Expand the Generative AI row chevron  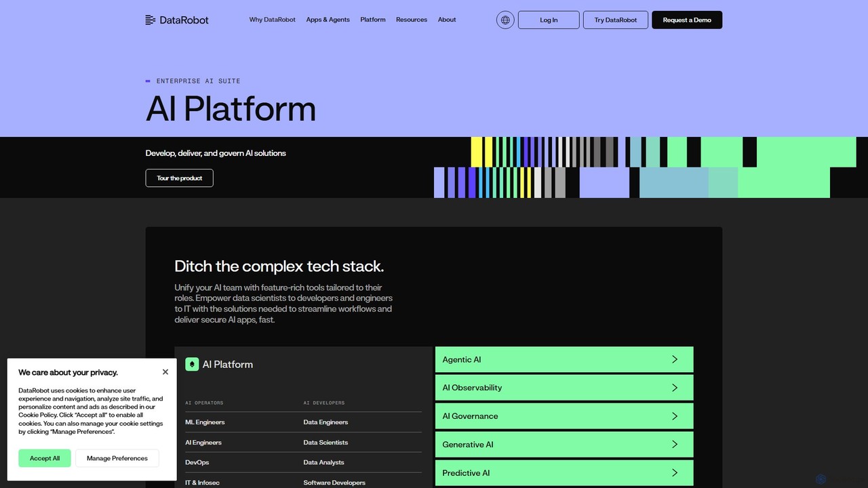pos(675,445)
